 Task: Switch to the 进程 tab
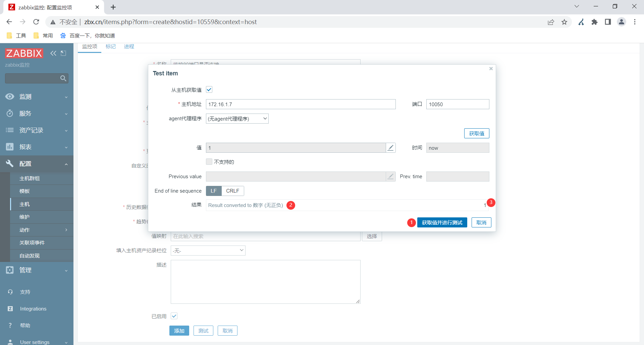129,47
